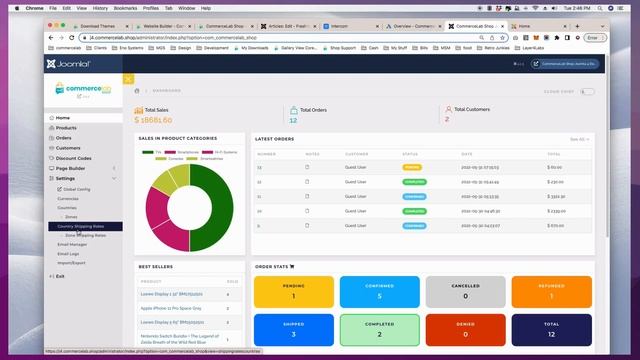Open Email Manager in sidebar
Image resolution: width=640 pixels, height=360 pixels.
pyautogui.click(x=72, y=244)
